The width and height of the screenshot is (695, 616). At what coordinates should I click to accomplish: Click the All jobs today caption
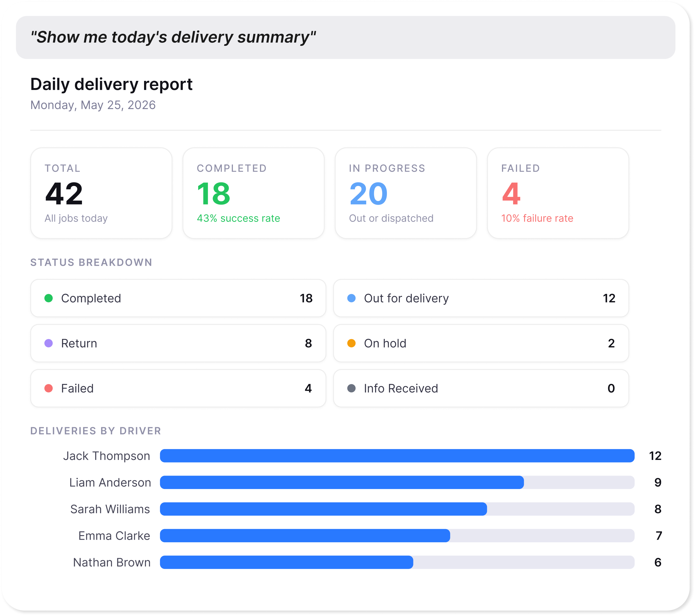(76, 218)
